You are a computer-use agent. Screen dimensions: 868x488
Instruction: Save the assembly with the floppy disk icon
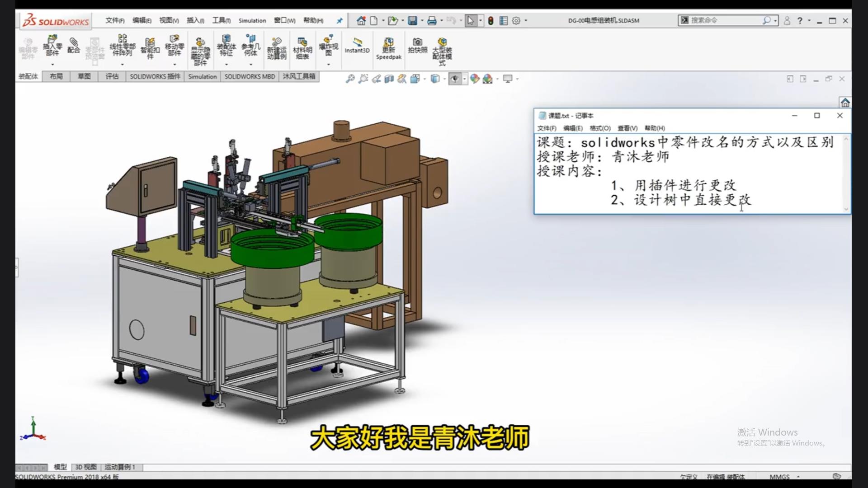[412, 20]
